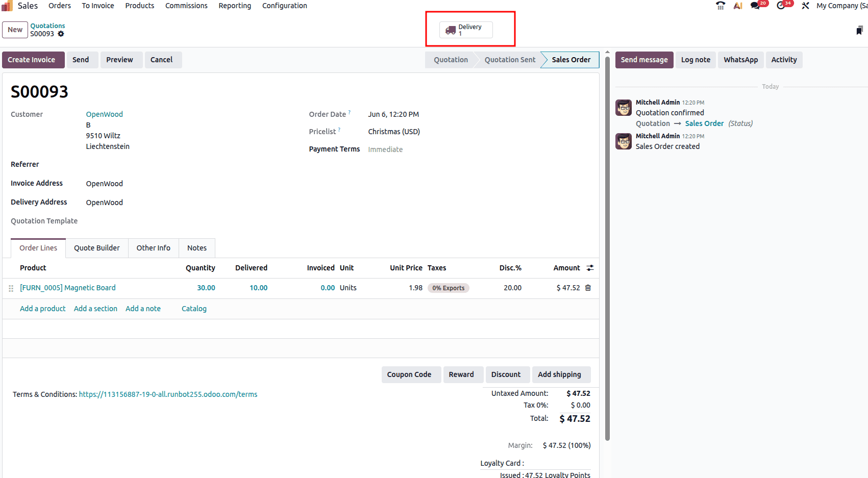Open the AI assistant icon
Image resolution: width=868 pixels, height=478 pixels.
[x=738, y=6]
